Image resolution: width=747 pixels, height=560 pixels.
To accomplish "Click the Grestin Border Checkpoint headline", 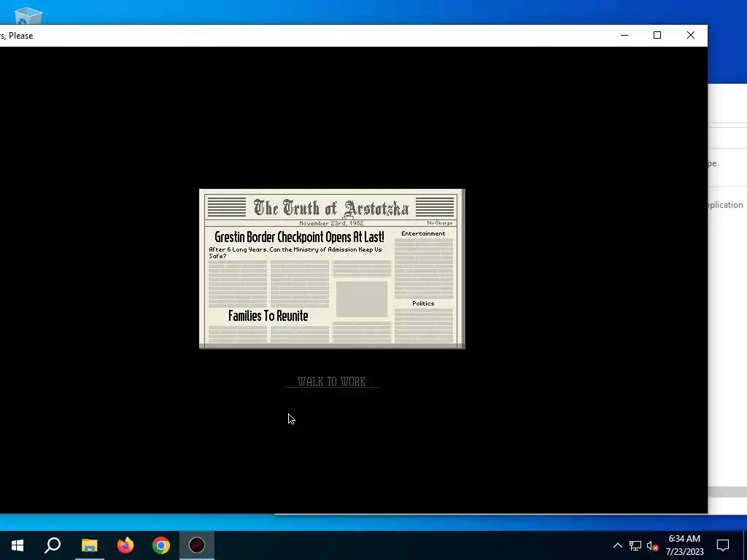I will 299,237.
